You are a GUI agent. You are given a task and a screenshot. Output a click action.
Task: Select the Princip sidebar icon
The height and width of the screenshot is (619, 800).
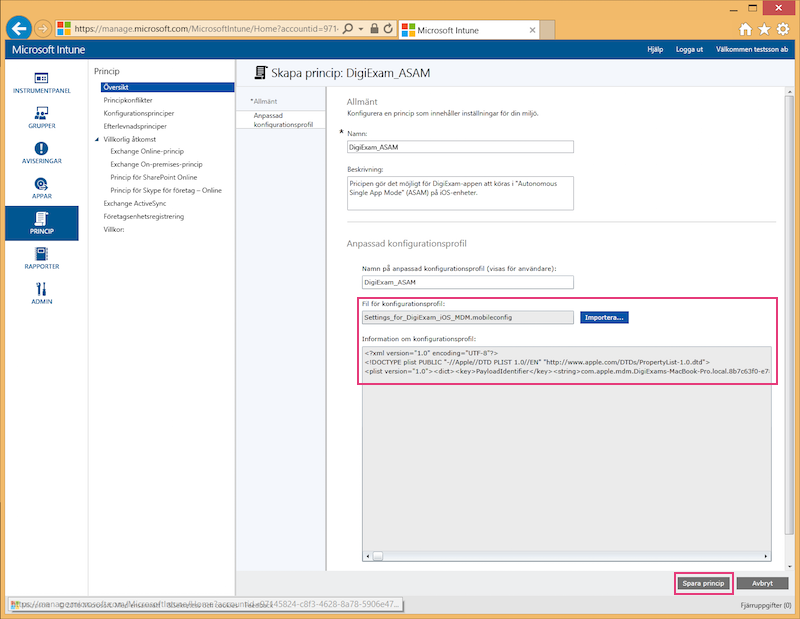tap(41, 223)
